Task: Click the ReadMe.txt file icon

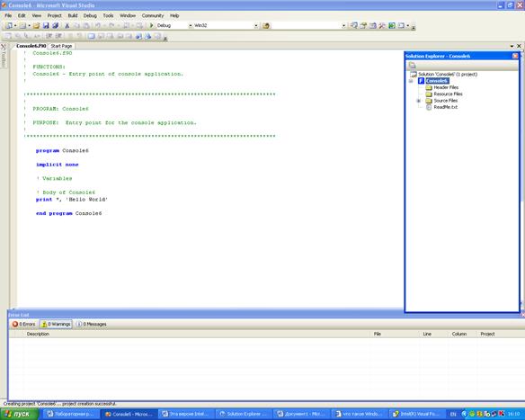Action: [x=428, y=107]
